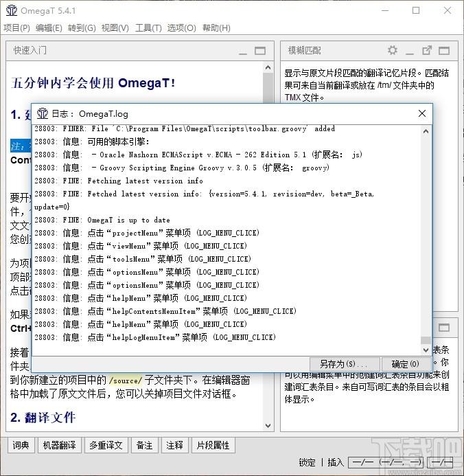The height and width of the screenshot is (476, 464).
Task: Click the OmegaT logo icon in title bar
Action: point(12,10)
